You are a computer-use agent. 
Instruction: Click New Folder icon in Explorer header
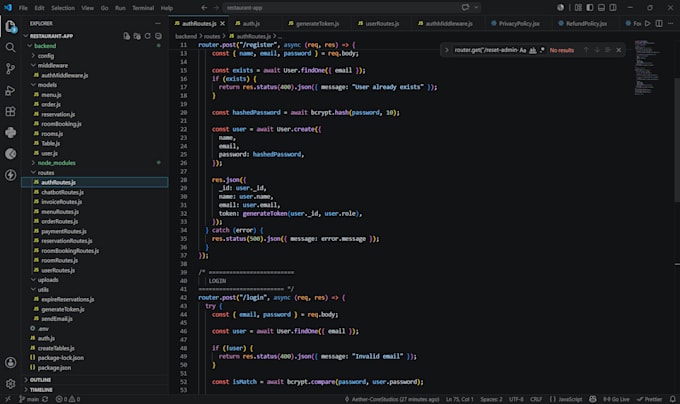137,36
